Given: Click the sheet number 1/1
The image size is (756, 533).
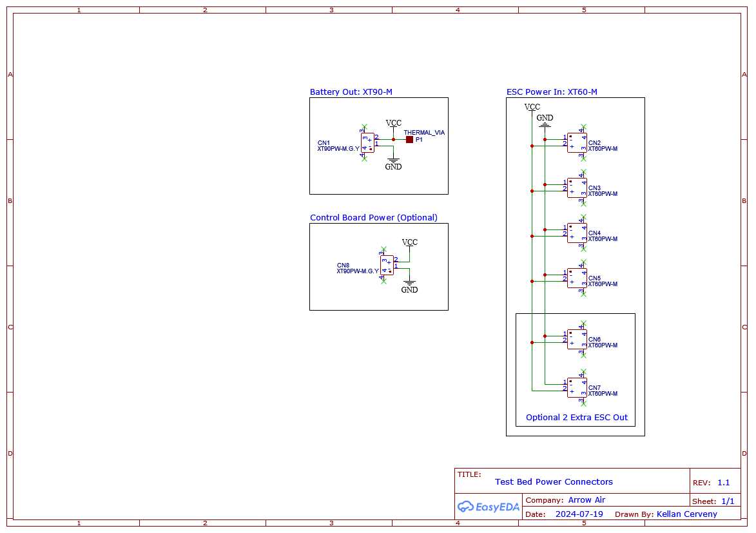Looking at the screenshot, I should [728, 501].
